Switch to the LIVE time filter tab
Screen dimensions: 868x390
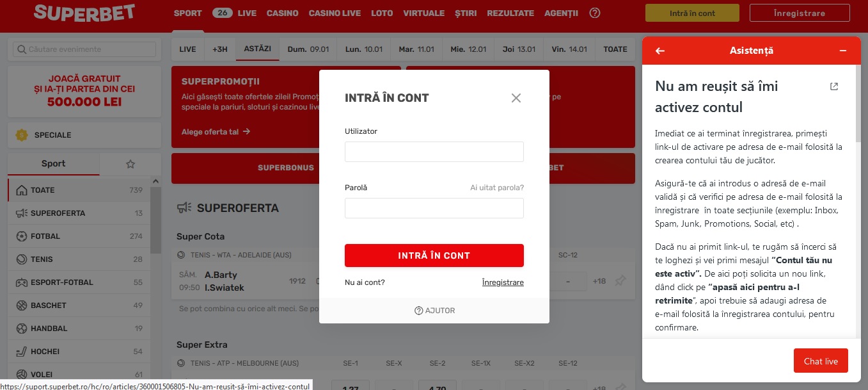[x=188, y=49]
